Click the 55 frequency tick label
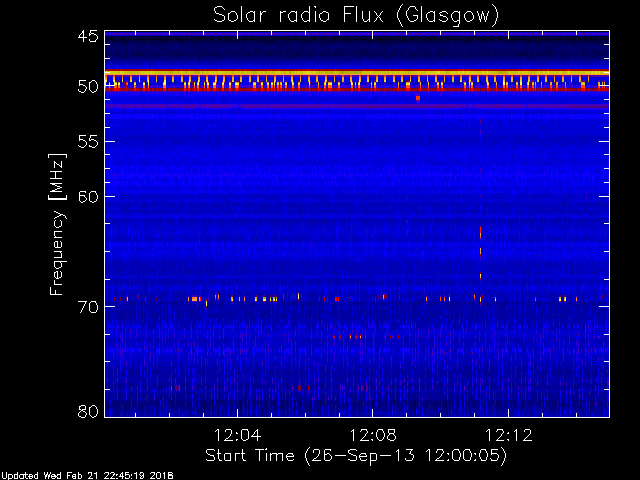Image resolution: width=640 pixels, height=480 pixels. coord(88,142)
